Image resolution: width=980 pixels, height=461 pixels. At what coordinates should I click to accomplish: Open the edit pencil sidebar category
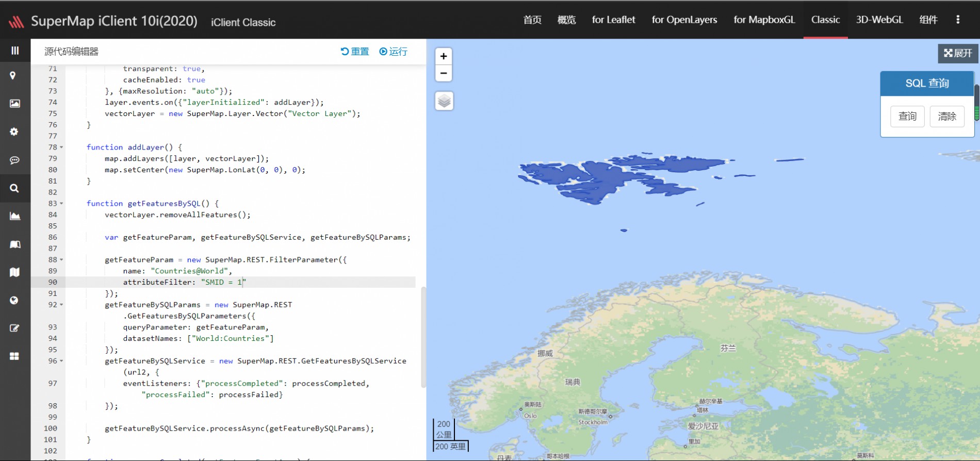[x=14, y=328]
